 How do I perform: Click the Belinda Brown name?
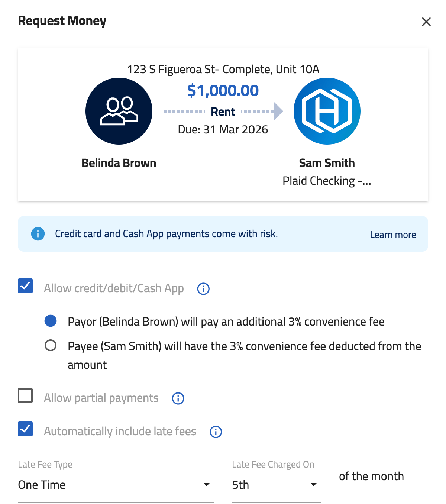click(x=119, y=163)
